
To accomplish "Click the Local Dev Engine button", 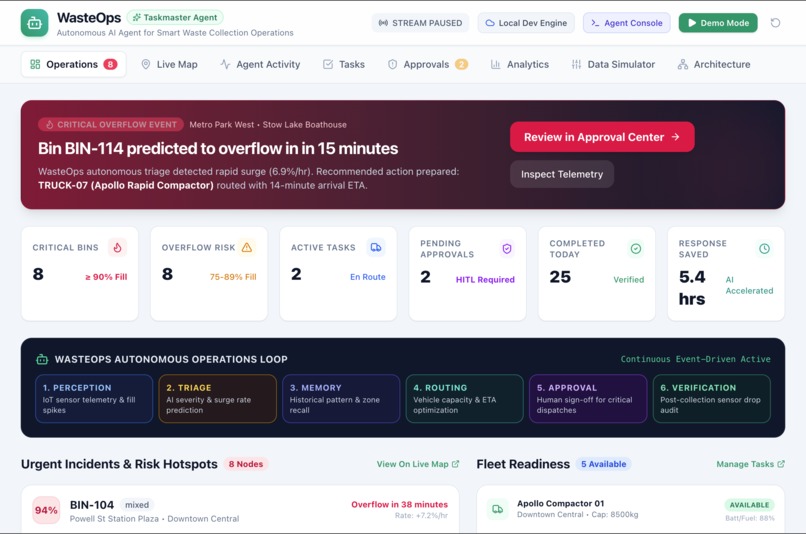I will (526, 23).
